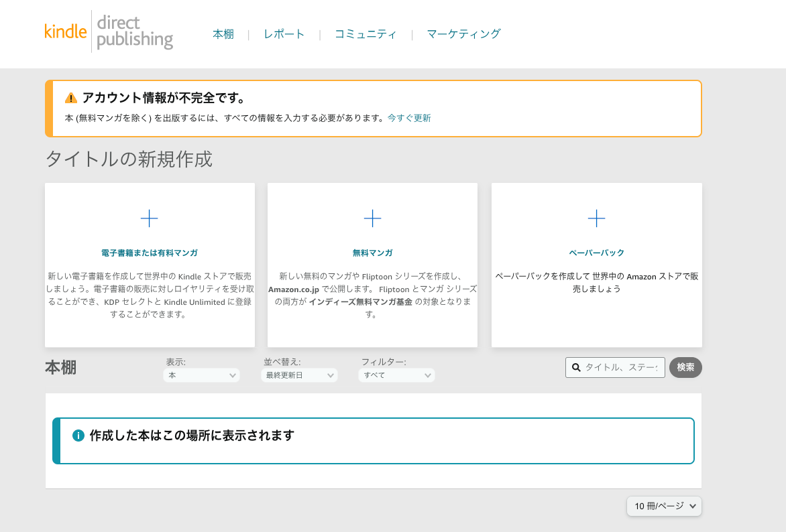The image size is (786, 532).
Task: Select the ペーパーバック title link
Action: coord(596,253)
